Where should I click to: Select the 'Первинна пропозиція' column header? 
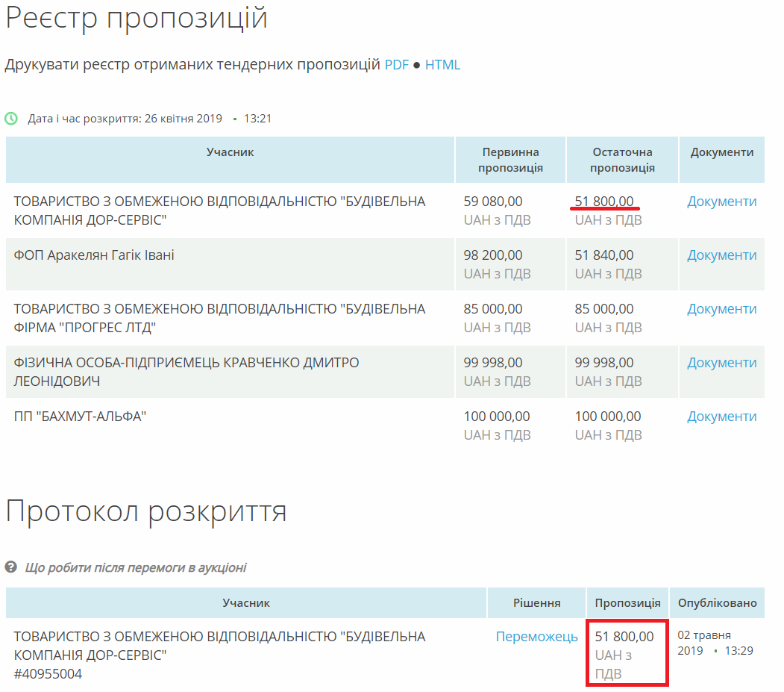[510, 160]
